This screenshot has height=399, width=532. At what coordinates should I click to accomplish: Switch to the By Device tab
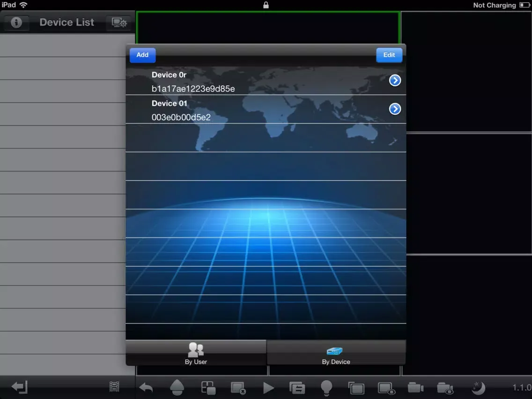[x=336, y=353]
